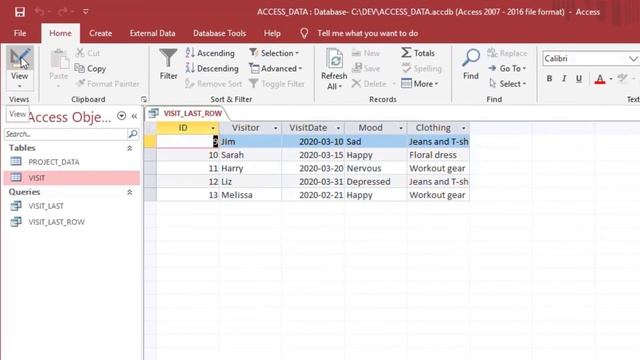Toggle Italic formatting
This screenshot has width=640, height=360.
click(564, 78)
